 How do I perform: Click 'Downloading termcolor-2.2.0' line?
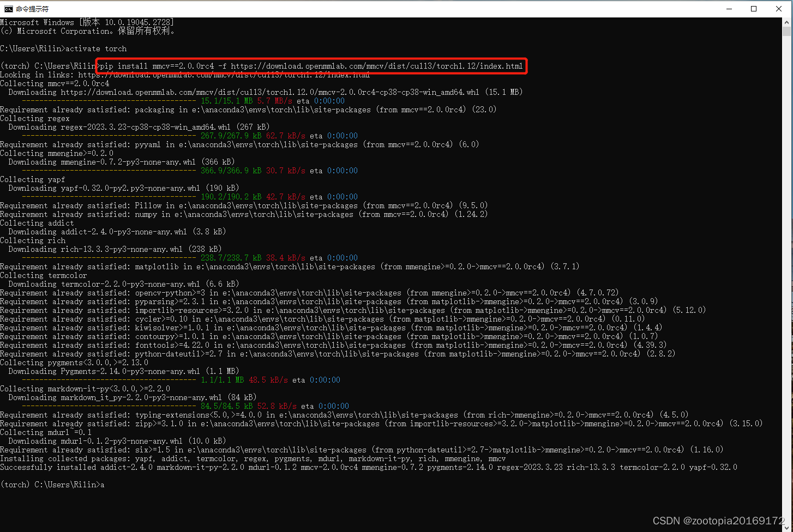click(124, 284)
